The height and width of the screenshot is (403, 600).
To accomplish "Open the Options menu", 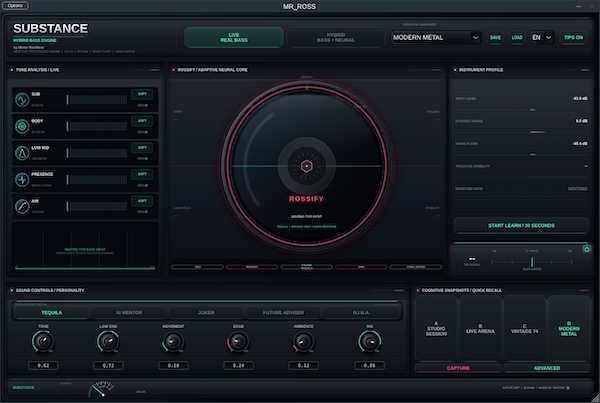I will coord(15,6).
